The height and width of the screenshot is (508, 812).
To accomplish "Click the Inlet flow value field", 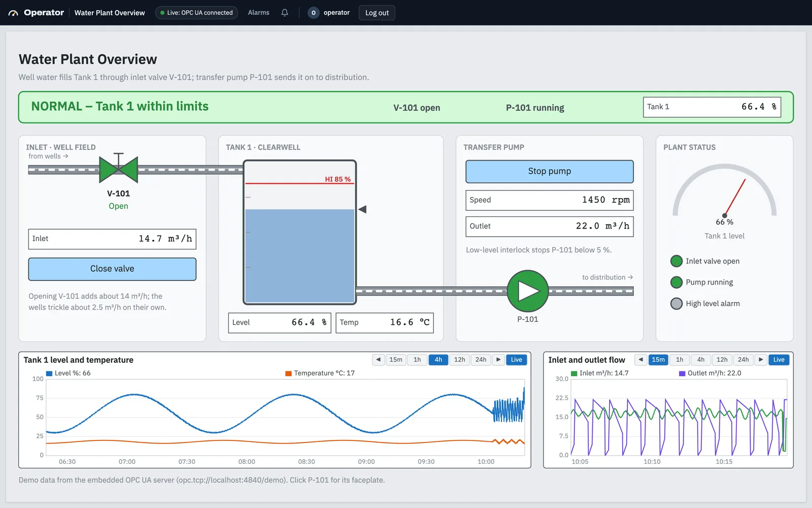I will tap(112, 239).
